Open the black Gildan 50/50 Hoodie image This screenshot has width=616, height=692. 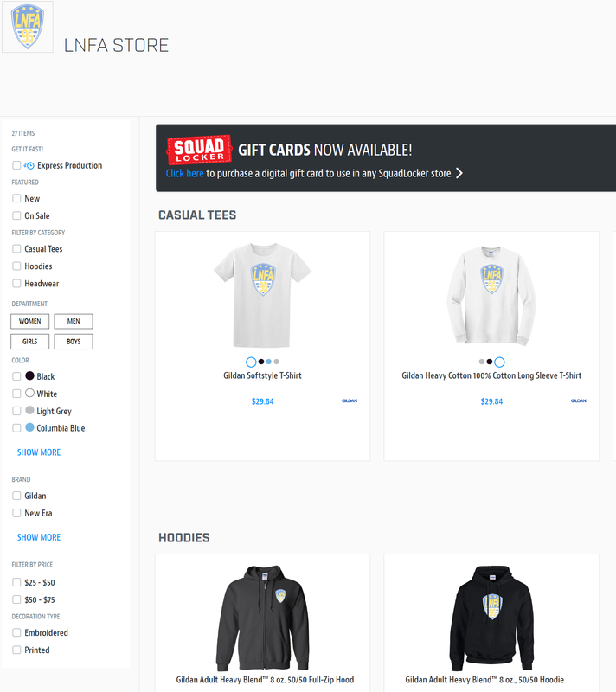pyautogui.click(x=491, y=618)
